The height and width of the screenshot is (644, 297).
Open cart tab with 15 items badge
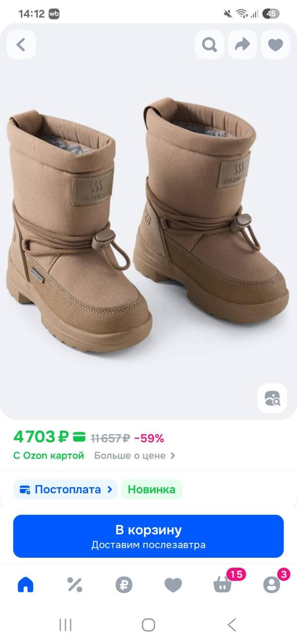(x=223, y=585)
